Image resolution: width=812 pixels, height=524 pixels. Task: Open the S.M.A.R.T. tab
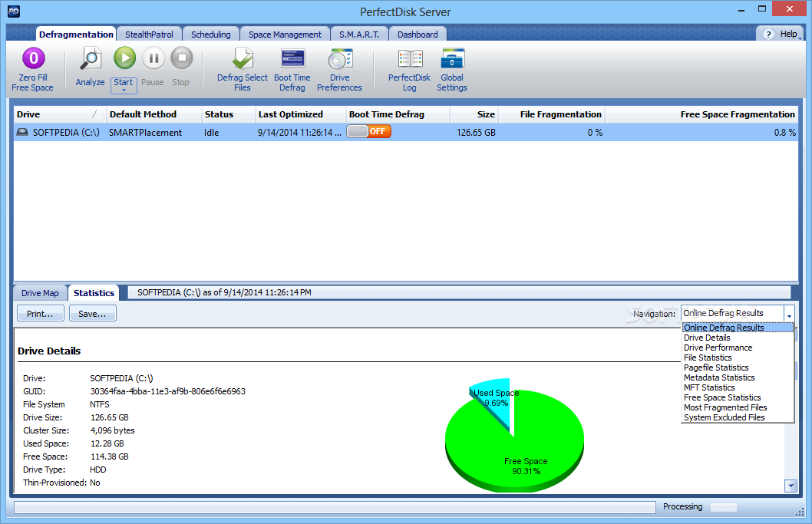pos(359,35)
